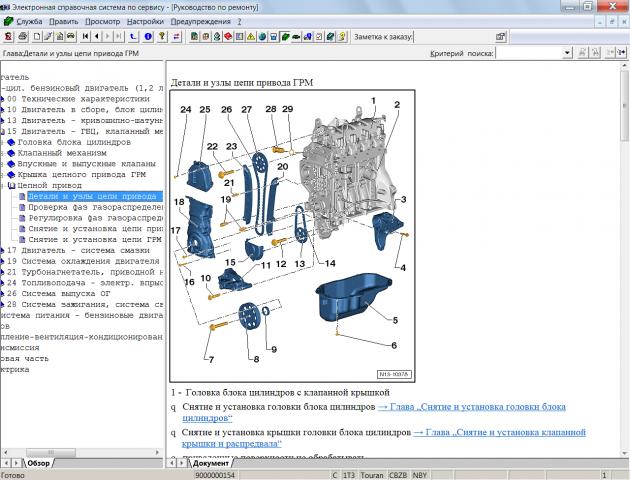This screenshot has height=480, width=630.
Task: Click right arrow of tree horizontal scrollbar
Action: 157,452
